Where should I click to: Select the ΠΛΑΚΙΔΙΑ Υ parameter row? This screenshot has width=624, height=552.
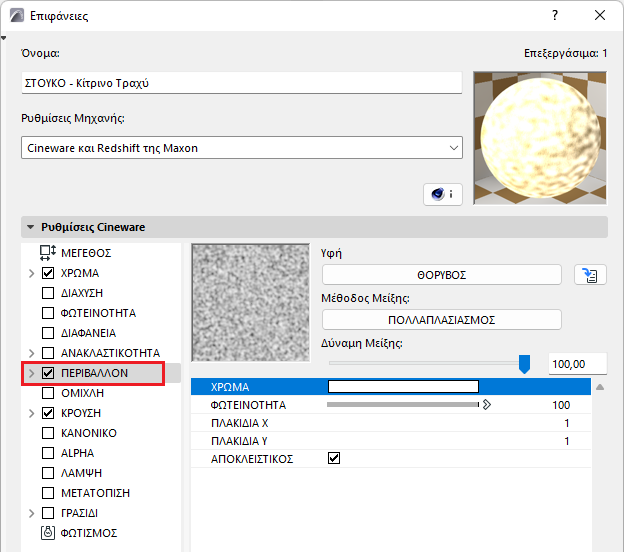391,441
